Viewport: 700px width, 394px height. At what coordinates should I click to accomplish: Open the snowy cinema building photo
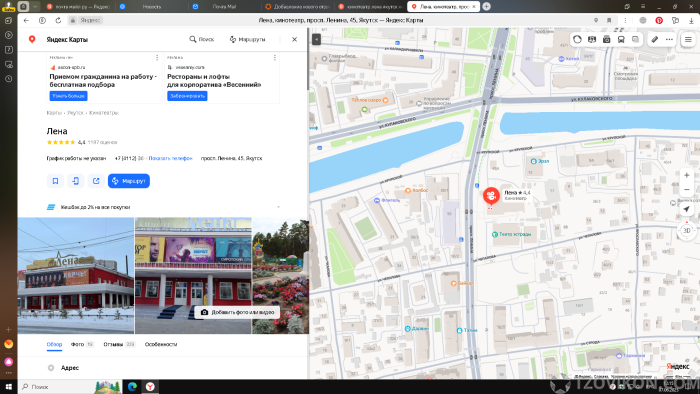[76, 276]
